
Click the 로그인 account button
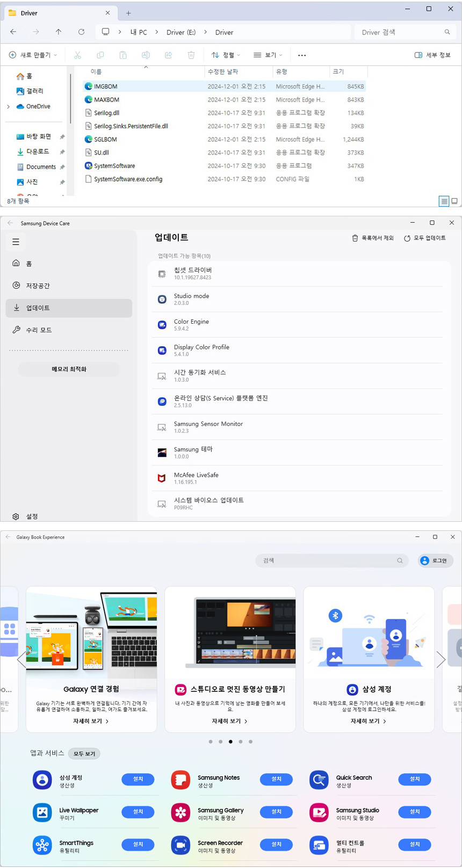click(435, 560)
